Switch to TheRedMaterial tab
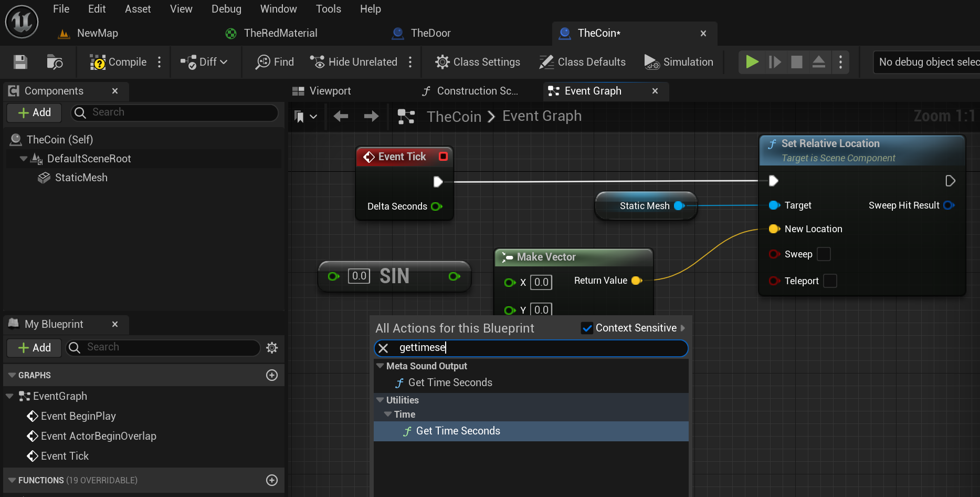This screenshot has height=497, width=980. pyautogui.click(x=271, y=33)
